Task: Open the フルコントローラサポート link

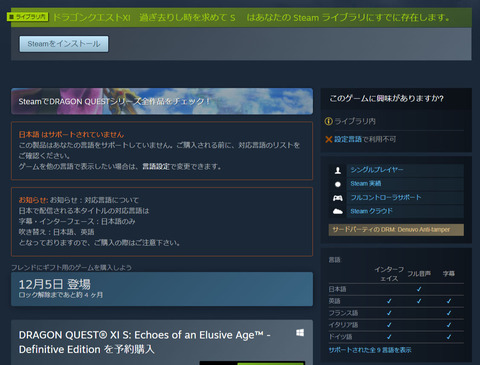Action: [386, 197]
